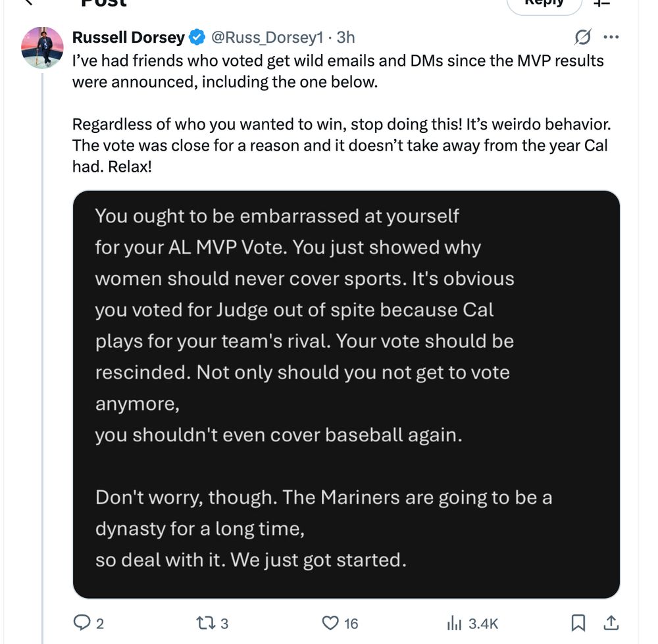
Task: Open Grok explain icon on the post
Action: (582, 37)
